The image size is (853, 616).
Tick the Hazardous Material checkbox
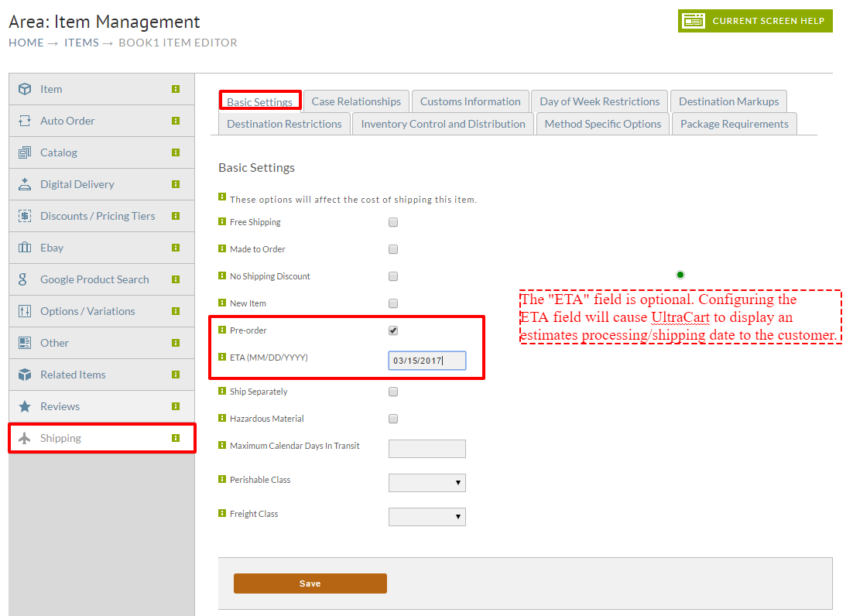click(x=393, y=419)
